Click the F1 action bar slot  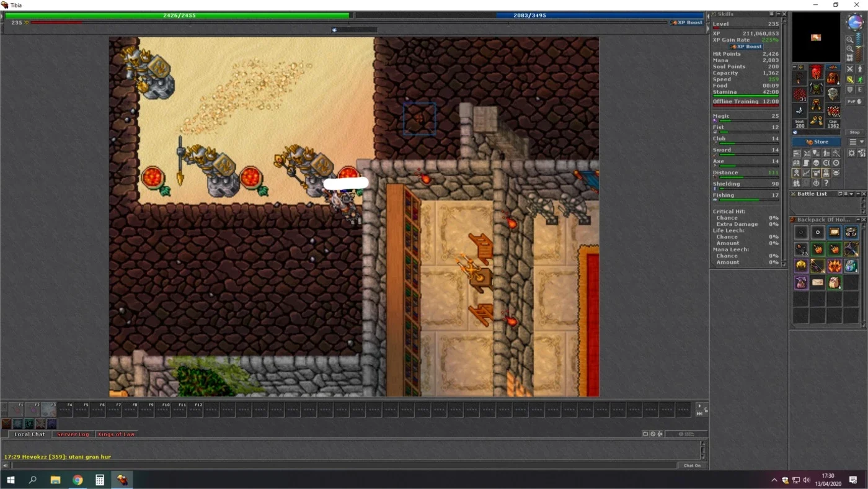click(x=15, y=410)
